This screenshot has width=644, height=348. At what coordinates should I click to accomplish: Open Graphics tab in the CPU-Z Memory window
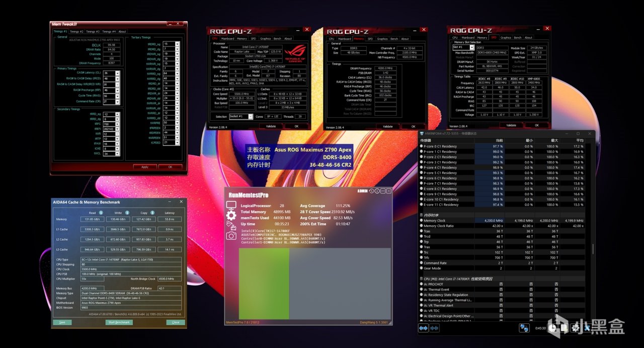pyautogui.click(x=382, y=38)
